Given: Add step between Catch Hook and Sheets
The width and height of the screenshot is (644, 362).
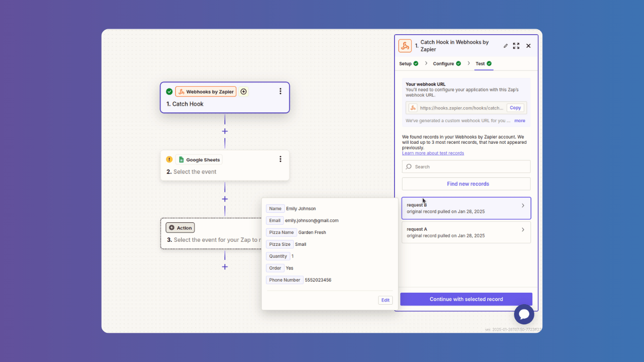Looking at the screenshot, I should [225, 131].
